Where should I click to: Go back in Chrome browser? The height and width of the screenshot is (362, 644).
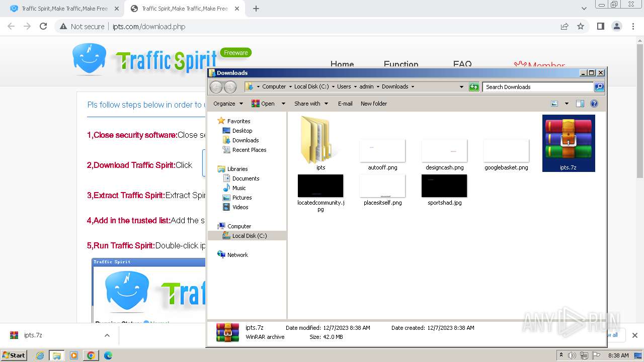[x=11, y=26]
